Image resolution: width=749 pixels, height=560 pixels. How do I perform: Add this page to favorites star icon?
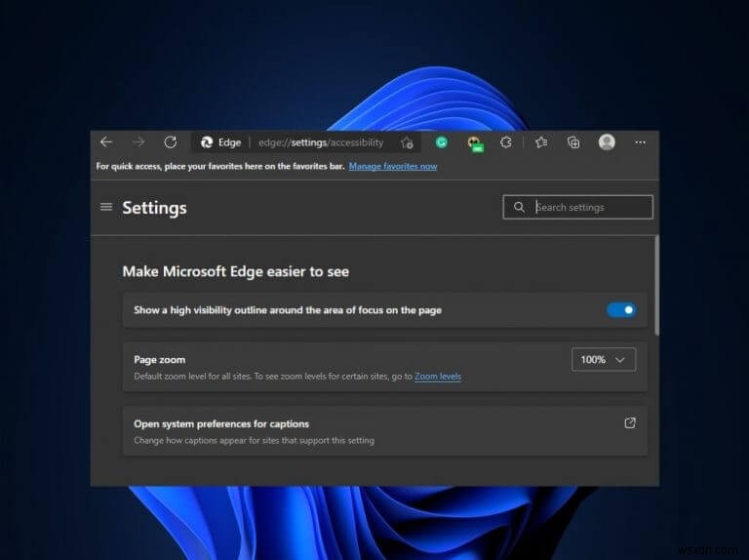click(407, 142)
